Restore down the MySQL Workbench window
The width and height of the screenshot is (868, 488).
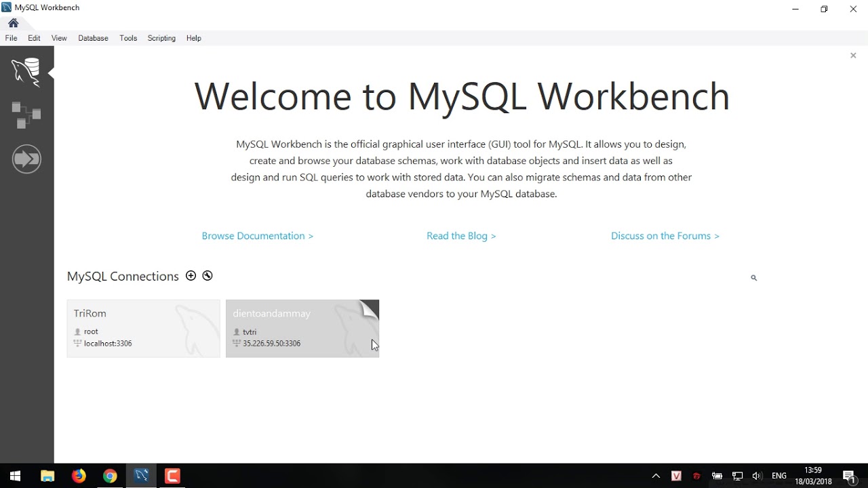(824, 9)
